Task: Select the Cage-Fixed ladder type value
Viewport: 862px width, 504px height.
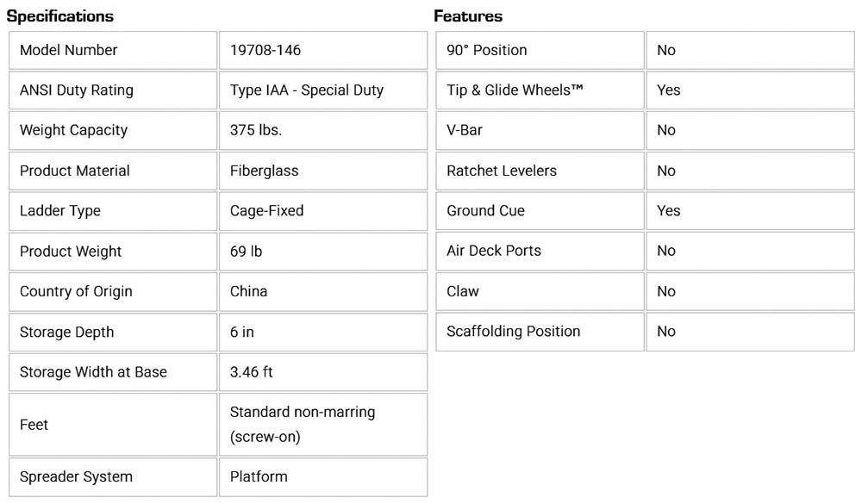Action: click(x=267, y=211)
